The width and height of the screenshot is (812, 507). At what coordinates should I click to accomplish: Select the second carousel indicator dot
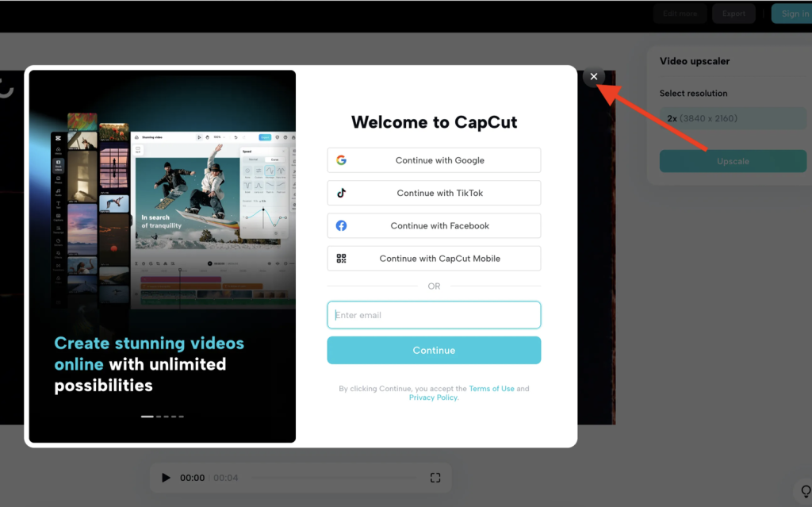pos(159,416)
